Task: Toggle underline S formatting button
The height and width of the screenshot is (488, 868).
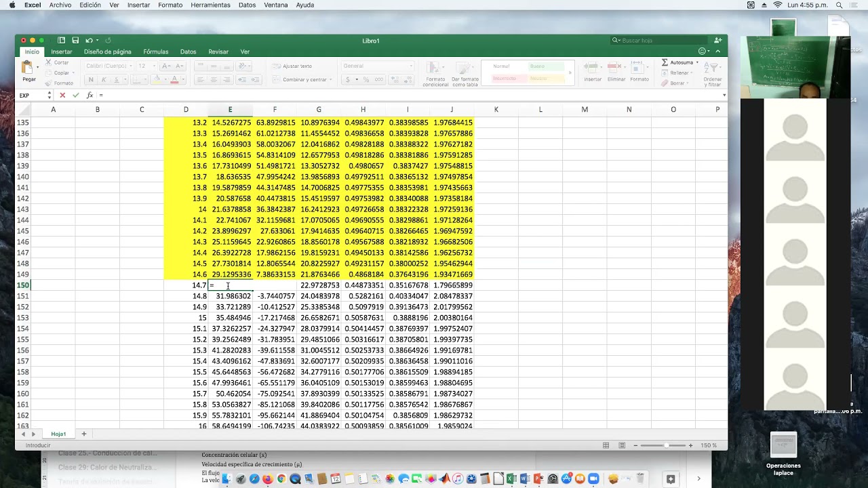Action: pos(116,79)
